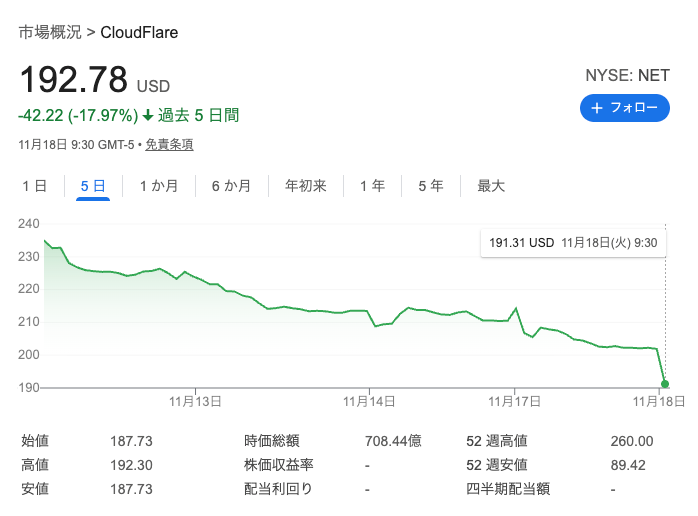698x516 pixels.
Task: Click the 11月17日 axis label
Action: tap(515, 402)
